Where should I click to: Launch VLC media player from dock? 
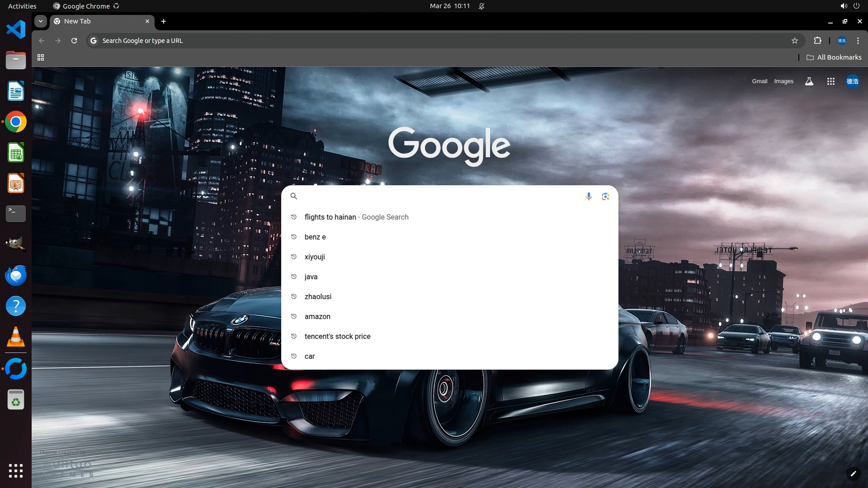pos(16,337)
